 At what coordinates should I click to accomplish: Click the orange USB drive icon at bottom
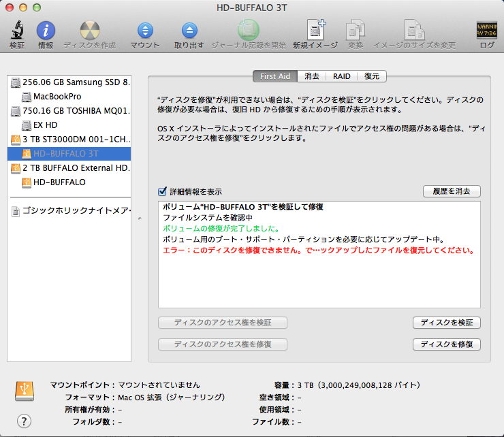pos(25,391)
